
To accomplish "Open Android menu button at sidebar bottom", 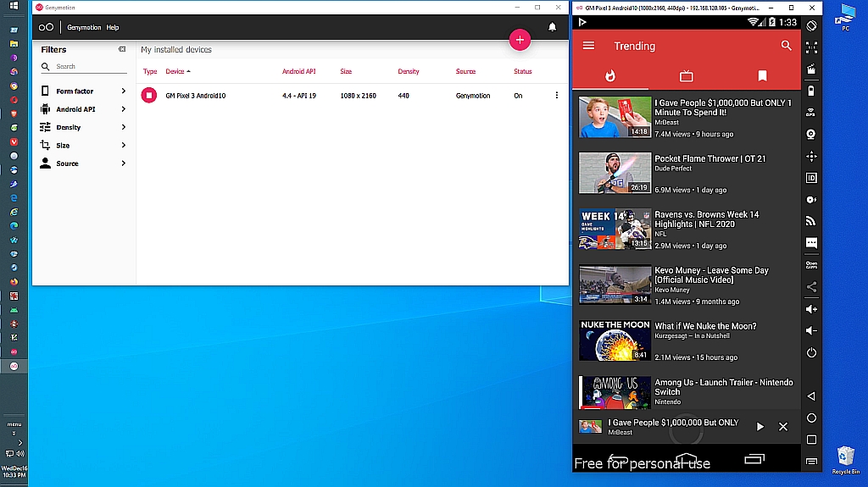I will (811, 462).
